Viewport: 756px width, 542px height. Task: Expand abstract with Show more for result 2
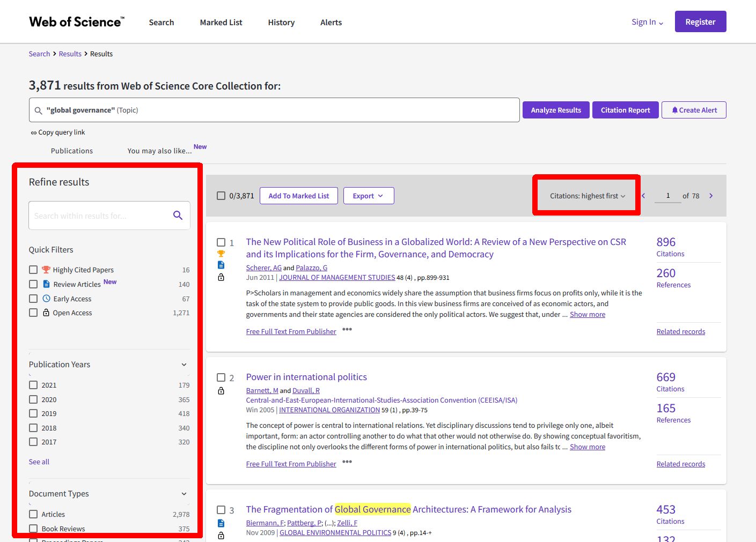pos(588,447)
